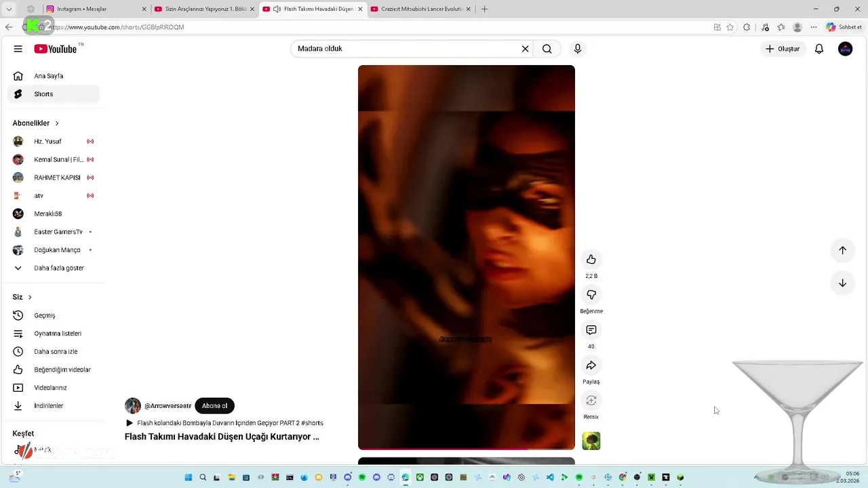Open a new browser tab
Viewport: 868px width, 488px height.
pos(484,9)
